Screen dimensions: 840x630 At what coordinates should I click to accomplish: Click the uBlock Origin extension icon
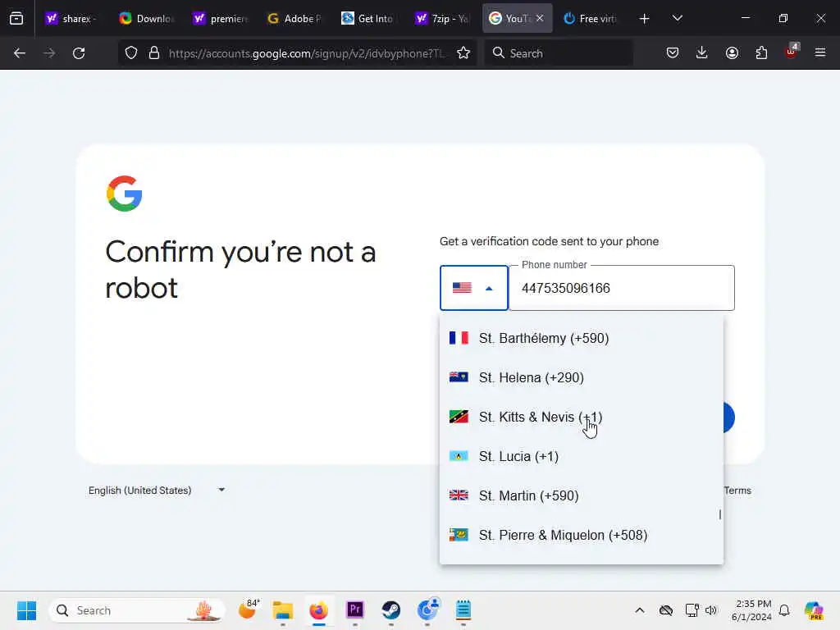792,52
